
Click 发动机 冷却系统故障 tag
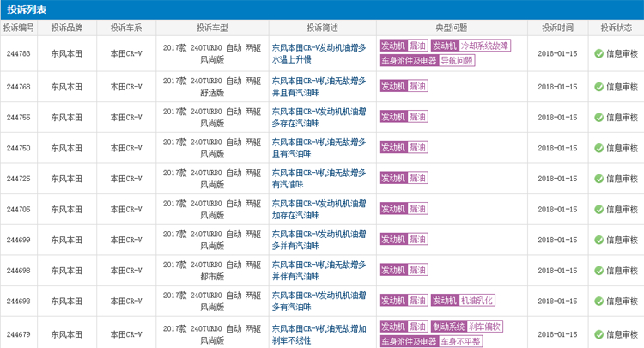coord(471,46)
